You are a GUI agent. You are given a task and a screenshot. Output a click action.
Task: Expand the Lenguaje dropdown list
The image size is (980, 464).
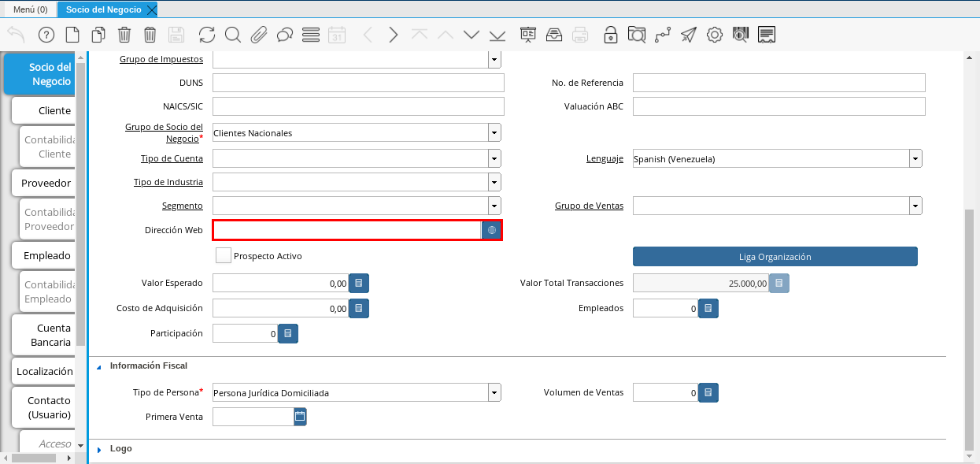pos(915,159)
